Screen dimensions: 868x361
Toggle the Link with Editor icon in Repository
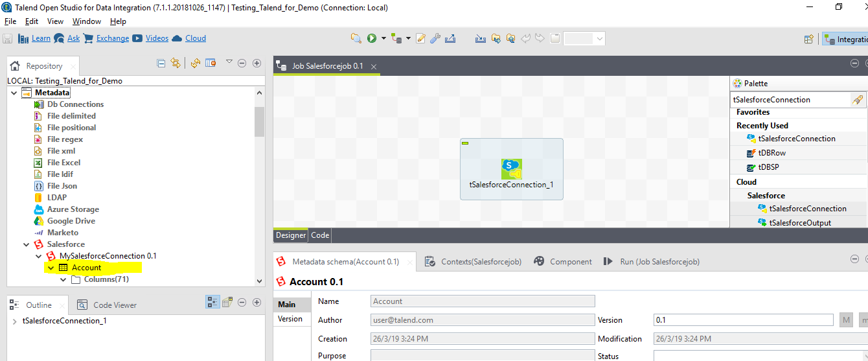point(175,63)
